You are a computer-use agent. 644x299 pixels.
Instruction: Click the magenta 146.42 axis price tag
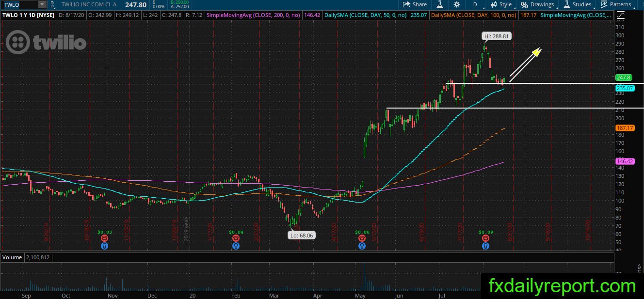click(x=625, y=161)
